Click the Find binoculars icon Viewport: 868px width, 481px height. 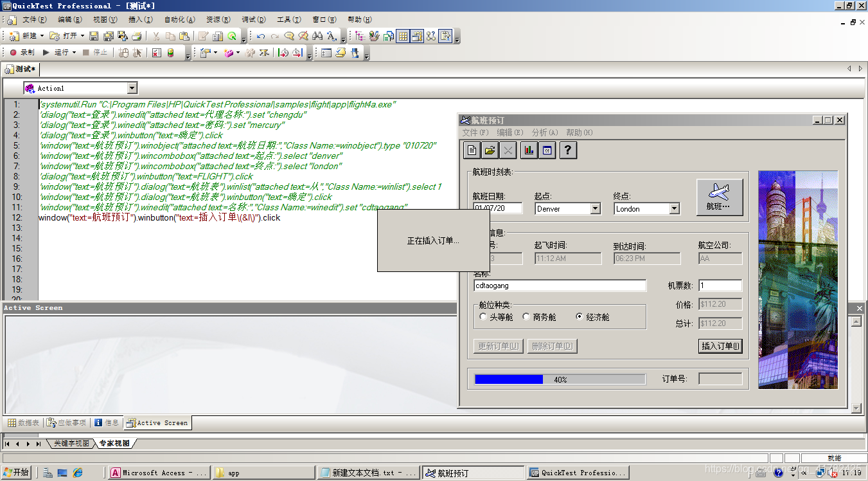[317, 36]
